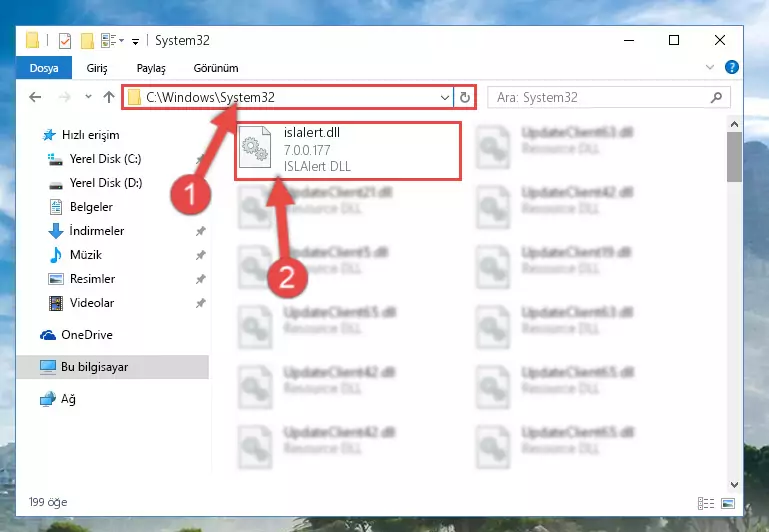Go forward with the right arrow
Viewport: 769px width, 532px height.
(x=64, y=97)
